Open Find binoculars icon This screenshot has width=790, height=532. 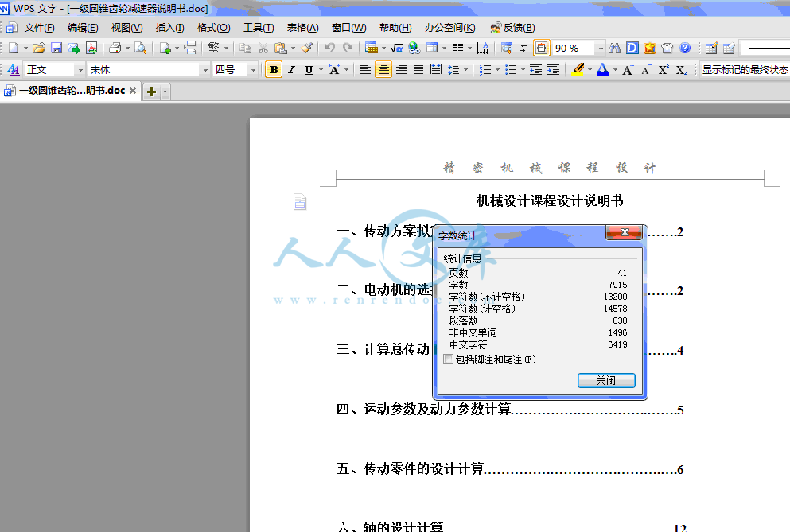click(615, 48)
